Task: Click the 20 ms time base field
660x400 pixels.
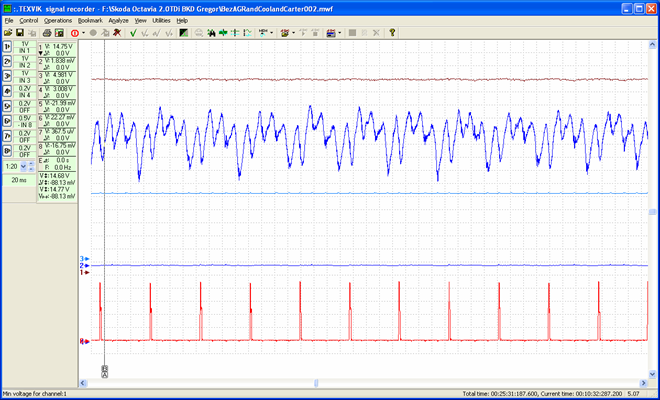Action: tap(19, 180)
